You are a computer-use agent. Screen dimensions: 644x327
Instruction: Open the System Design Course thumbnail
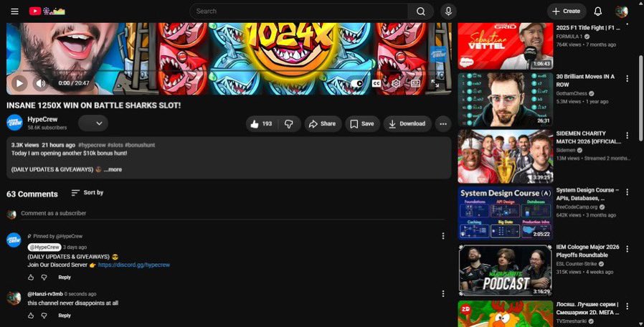coord(505,213)
